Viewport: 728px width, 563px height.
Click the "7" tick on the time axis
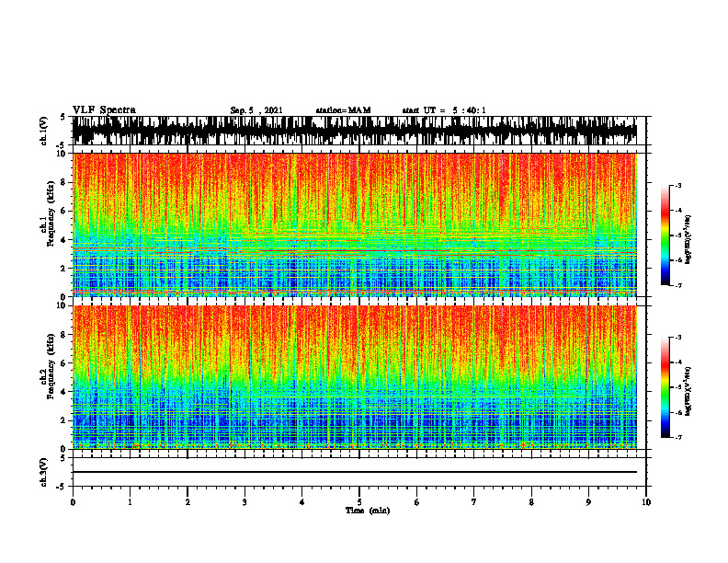coord(474,502)
